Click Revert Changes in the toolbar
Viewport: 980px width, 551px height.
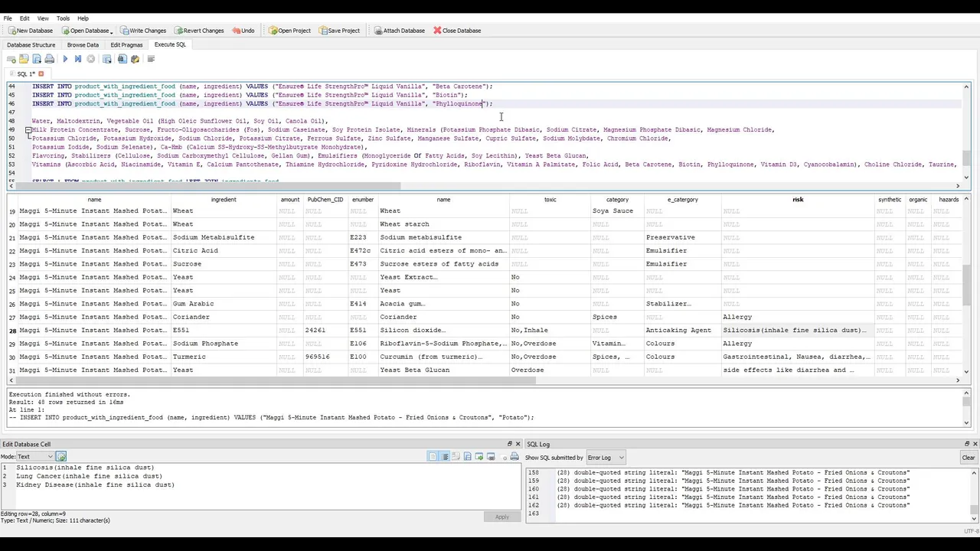(x=198, y=31)
